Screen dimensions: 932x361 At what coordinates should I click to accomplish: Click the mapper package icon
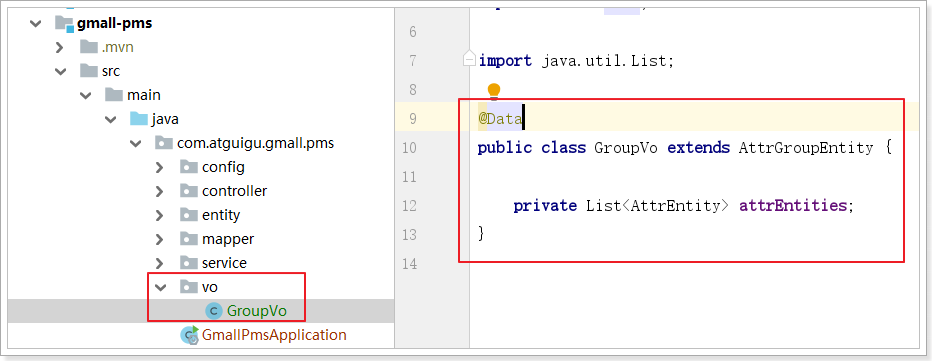[x=188, y=239]
